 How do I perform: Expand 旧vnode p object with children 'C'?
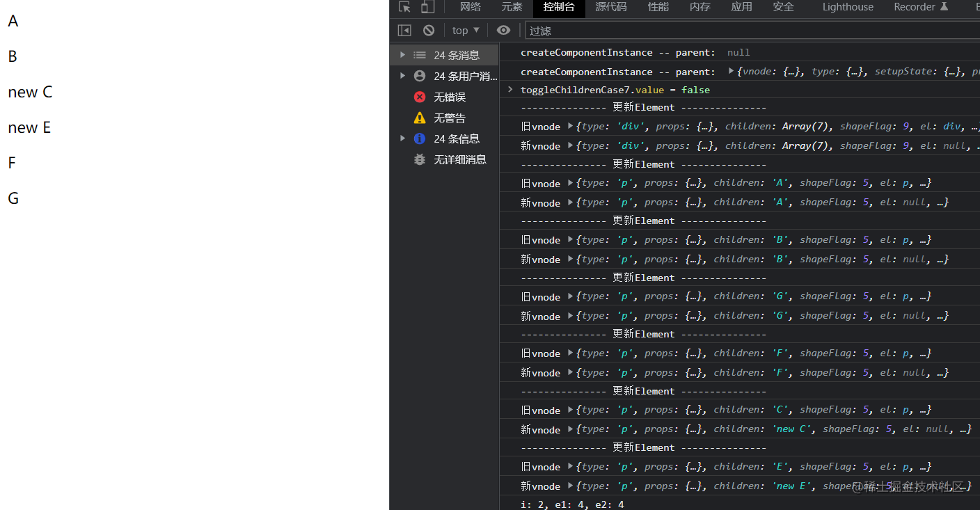coord(571,410)
